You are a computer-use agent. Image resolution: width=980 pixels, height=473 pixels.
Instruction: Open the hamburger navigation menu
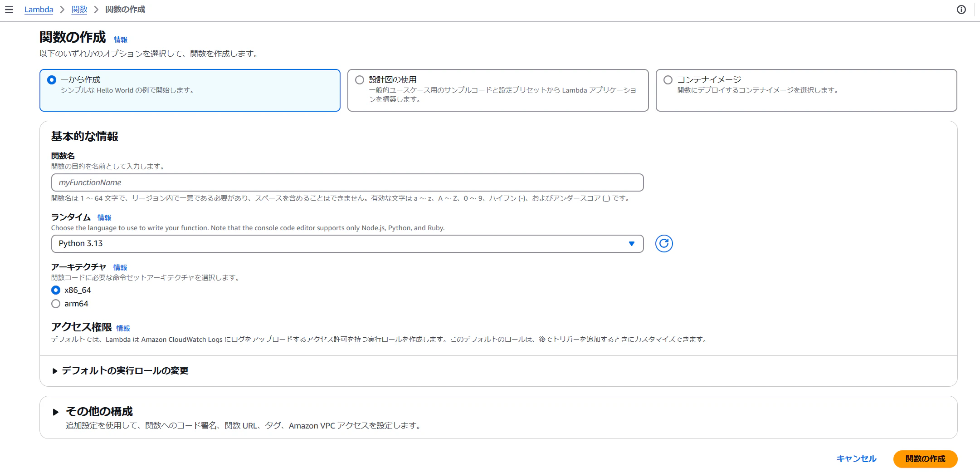click(x=9, y=10)
